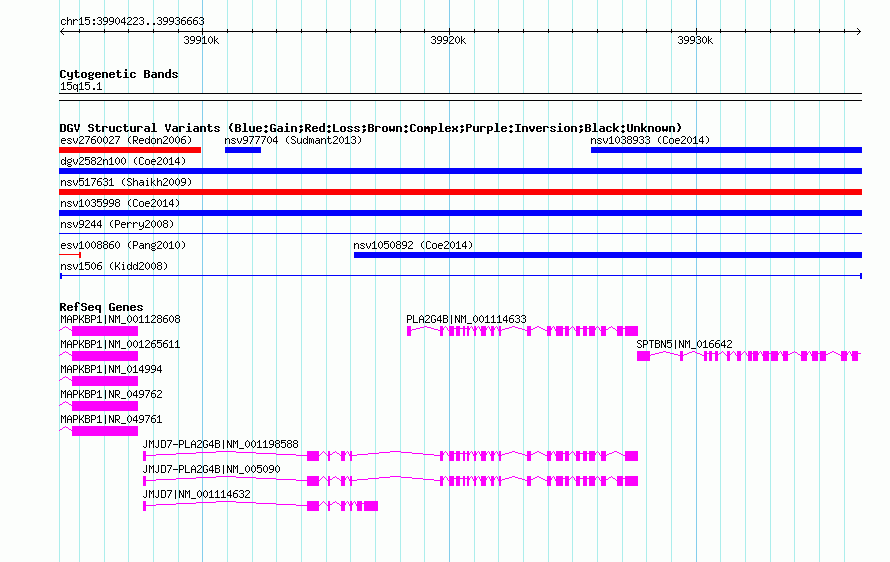Image resolution: width=890 pixels, height=562 pixels.
Task: Click the 39910k ruler tick label
Action: click(201, 40)
